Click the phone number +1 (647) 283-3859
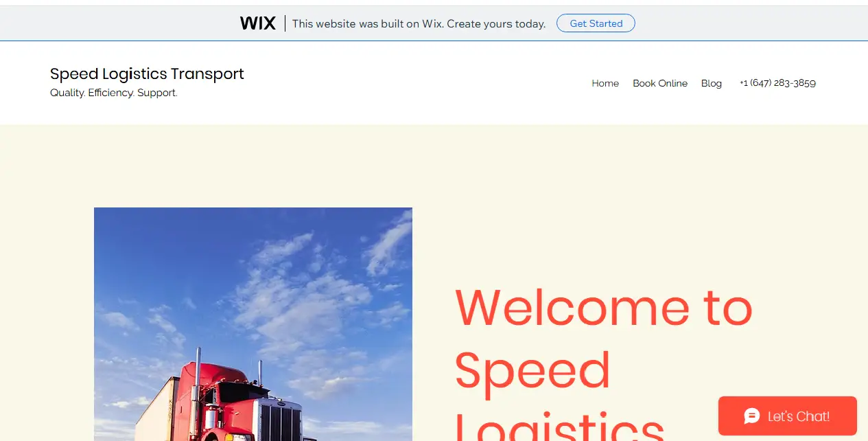Image resolution: width=868 pixels, height=441 pixels. [777, 83]
